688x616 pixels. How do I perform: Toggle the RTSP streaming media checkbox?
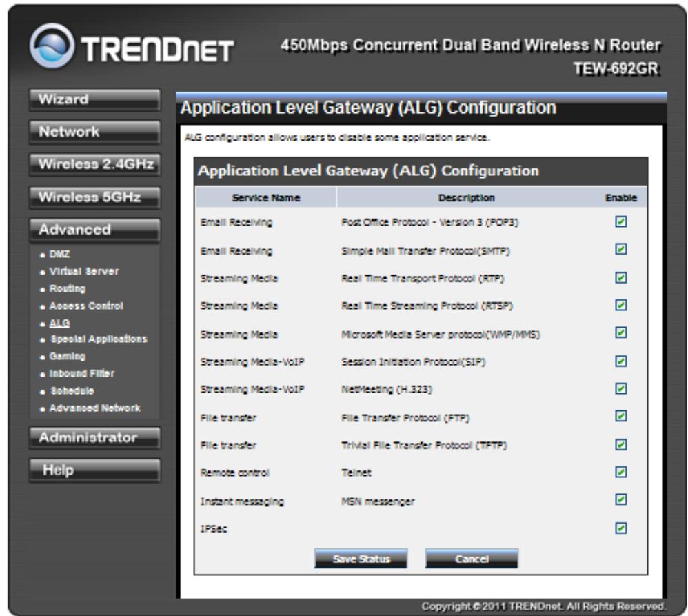620,305
